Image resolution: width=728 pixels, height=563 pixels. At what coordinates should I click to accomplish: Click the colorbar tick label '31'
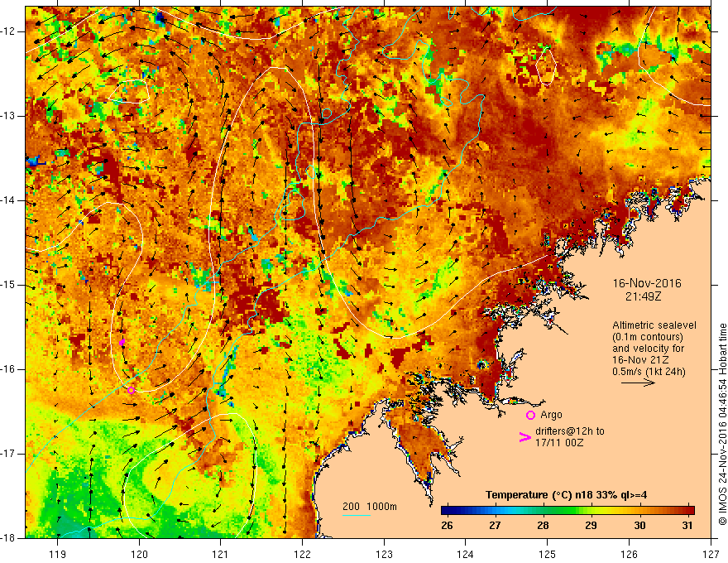click(x=688, y=526)
